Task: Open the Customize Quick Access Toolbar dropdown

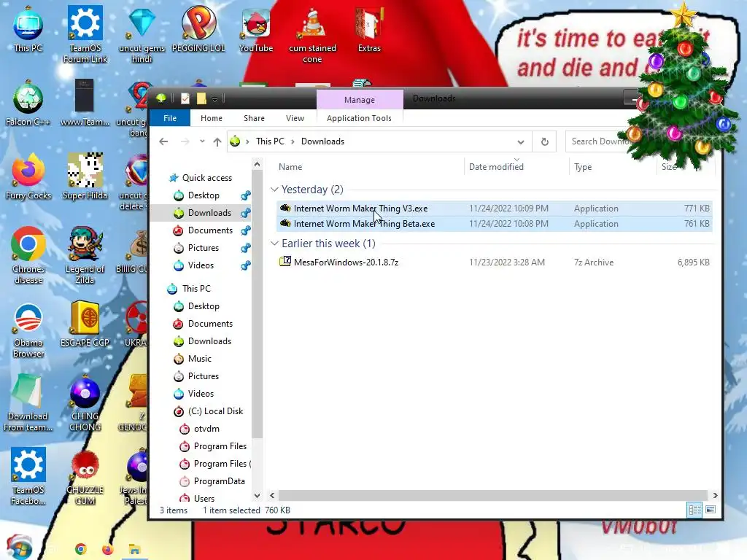Action: click(x=215, y=99)
